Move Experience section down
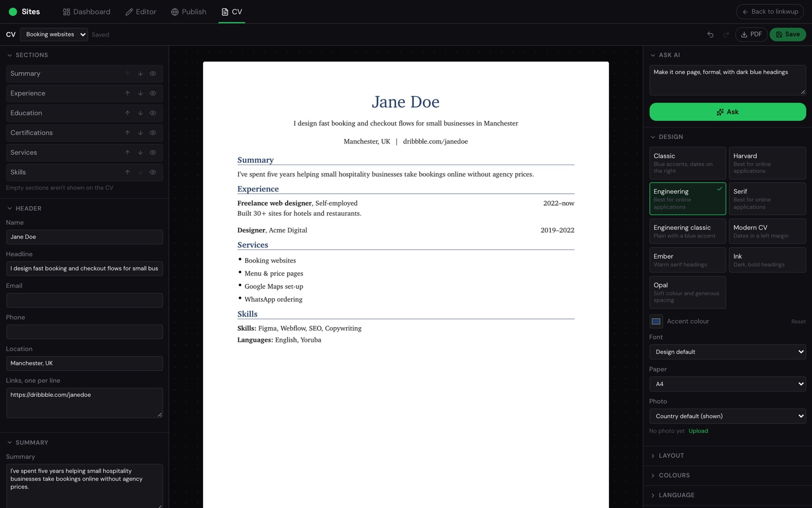 (x=141, y=93)
